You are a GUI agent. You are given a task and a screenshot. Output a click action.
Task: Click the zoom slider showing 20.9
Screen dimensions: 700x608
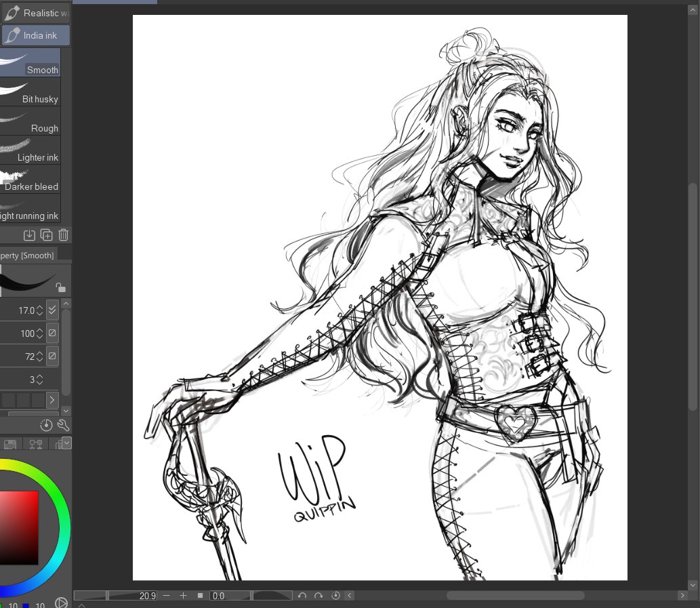pyautogui.click(x=116, y=596)
